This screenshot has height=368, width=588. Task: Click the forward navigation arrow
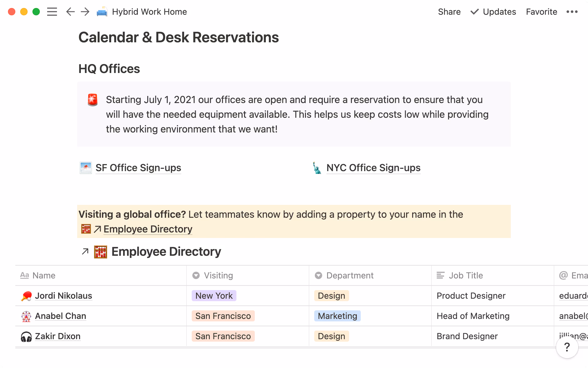pyautogui.click(x=85, y=12)
